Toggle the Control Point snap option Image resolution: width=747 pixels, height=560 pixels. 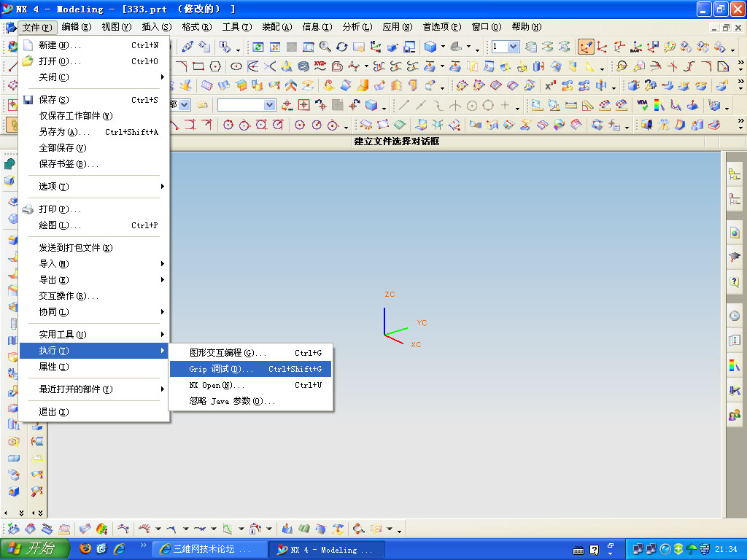[x=438, y=105]
